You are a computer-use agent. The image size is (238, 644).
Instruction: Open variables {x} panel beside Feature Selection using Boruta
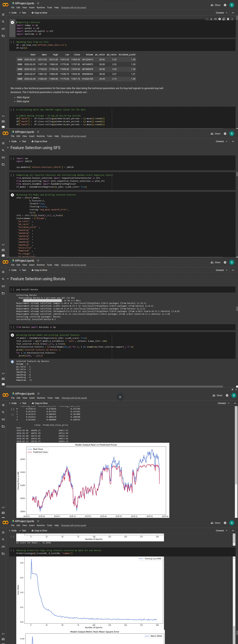pyautogui.click(x=3, y=286)
